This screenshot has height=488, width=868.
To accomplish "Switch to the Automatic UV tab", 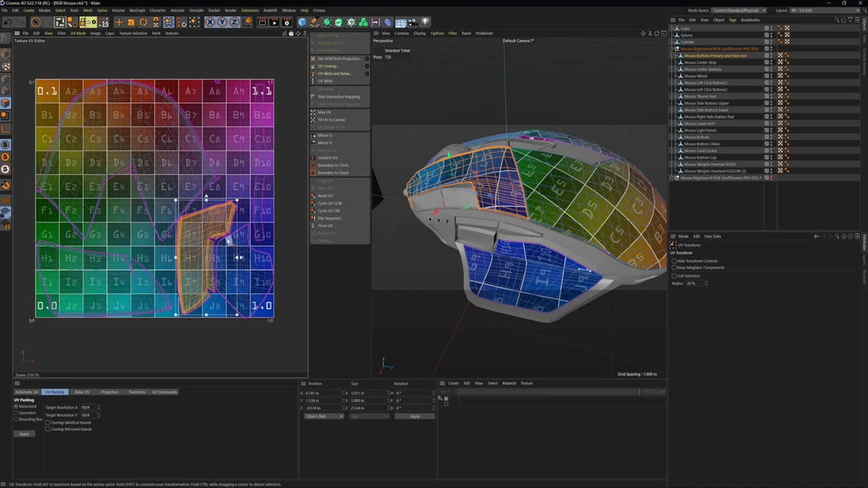I will 27,392.
